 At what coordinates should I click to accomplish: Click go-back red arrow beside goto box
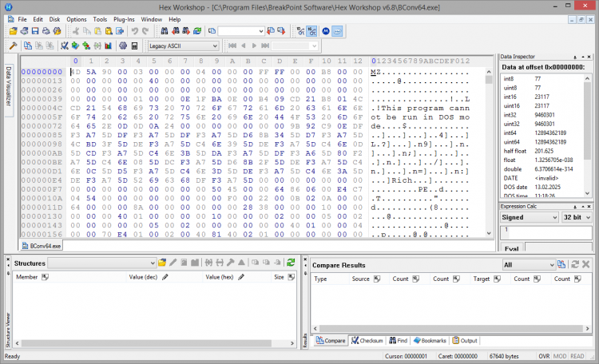coord(271,31)
